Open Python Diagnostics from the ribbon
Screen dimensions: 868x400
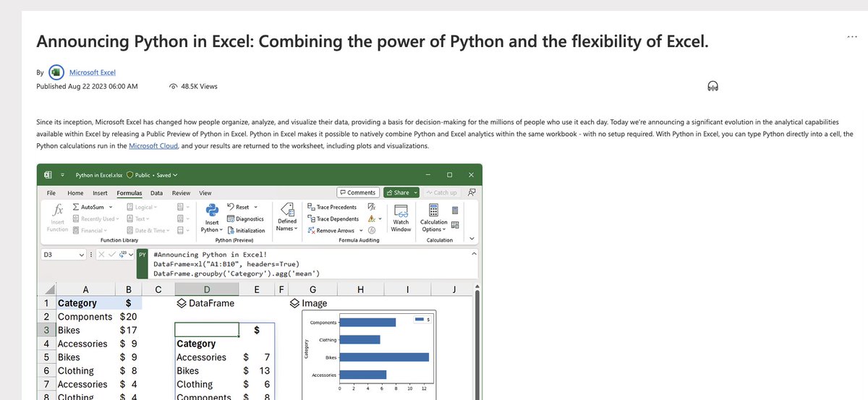tap(245, 219)
